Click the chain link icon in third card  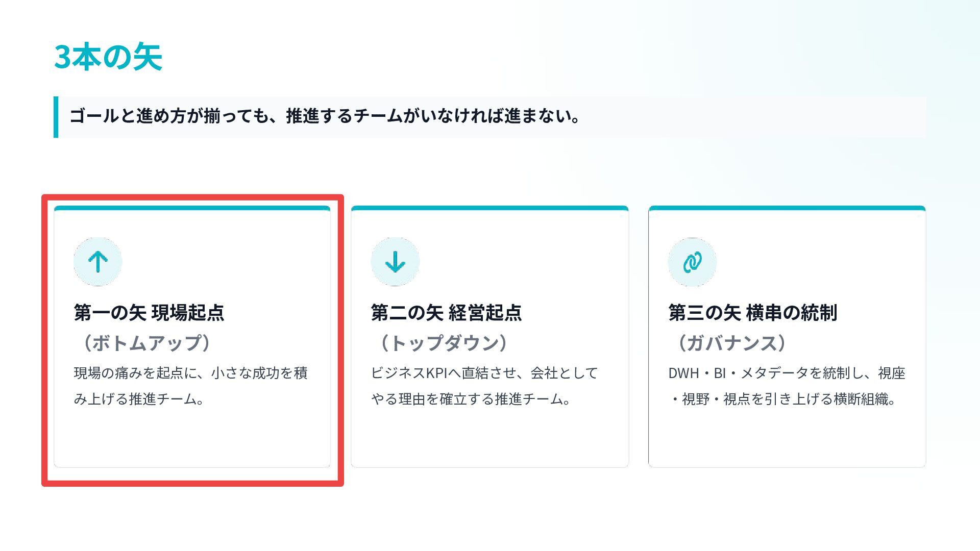[x=692, y=262]
